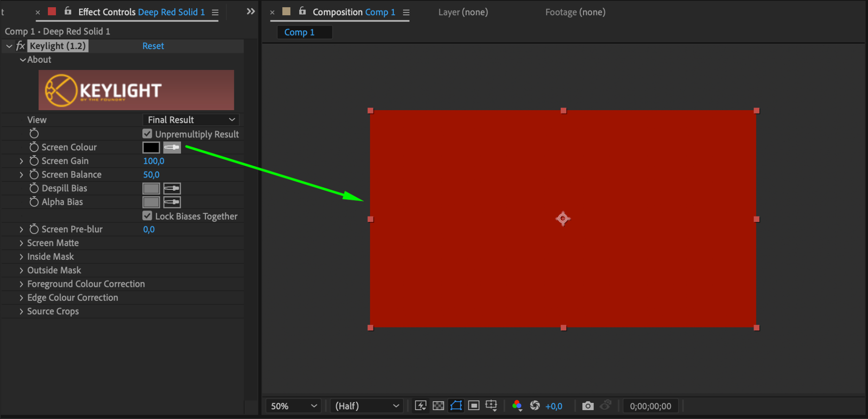Select the Composition Comp 1 tab
The image size is (868, 419).
354,12
